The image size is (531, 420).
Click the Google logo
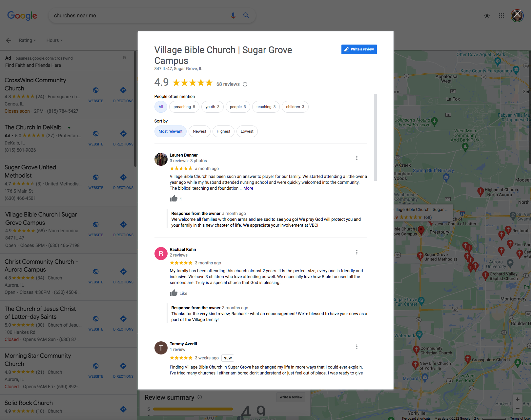[22, 15]
